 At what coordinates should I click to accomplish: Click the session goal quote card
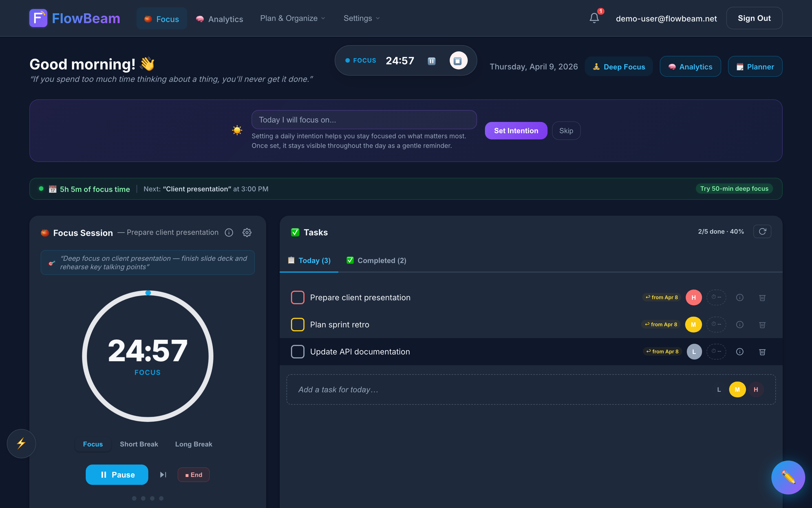148,262
